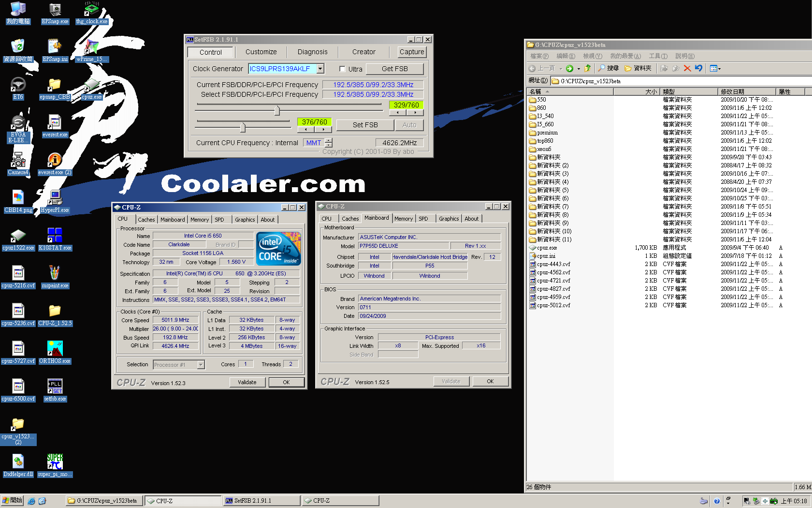Open the setfsb.exe desktop icon
812x508 pixels.
(55, 390)
